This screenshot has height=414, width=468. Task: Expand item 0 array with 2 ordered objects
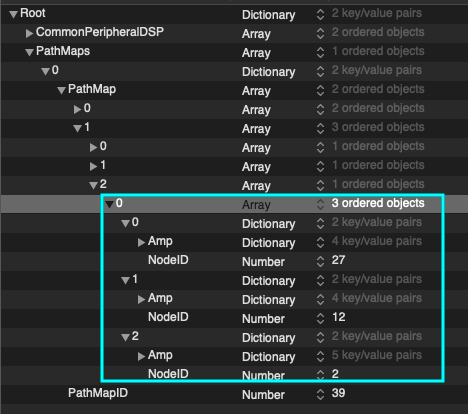[77, 109]
